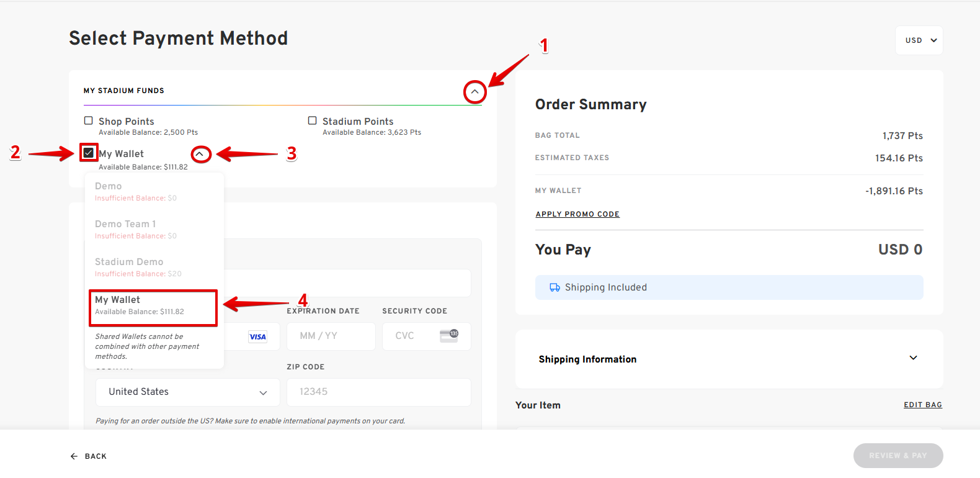The width and height of the screenshot is (980, 478).
Task: Click the Apply Promo Code link
Action: (577, 214)
